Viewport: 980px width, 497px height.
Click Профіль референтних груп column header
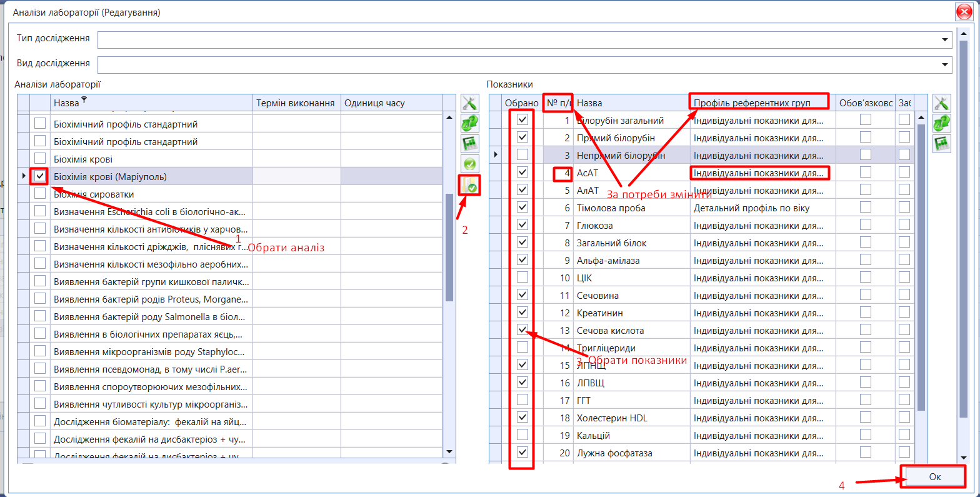pyautogui.click(x=762, y=103)
